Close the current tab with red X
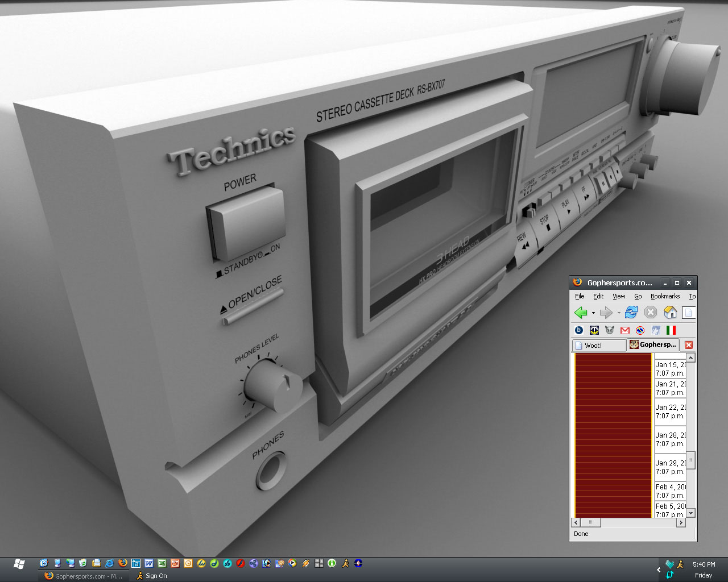The width and height of the screenshot is (728, 582). [688, 345]
